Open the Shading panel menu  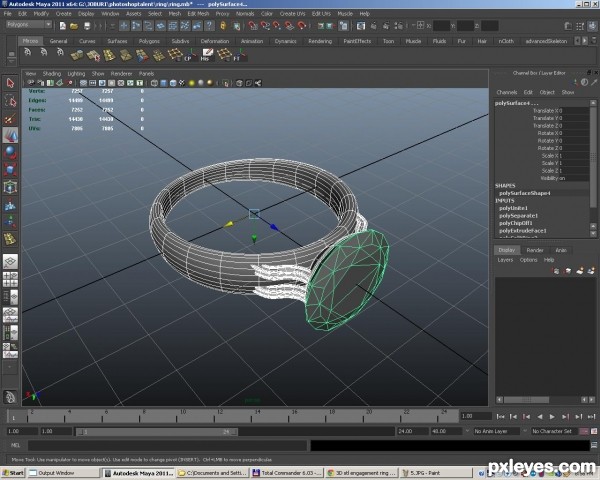coord(52,73)
